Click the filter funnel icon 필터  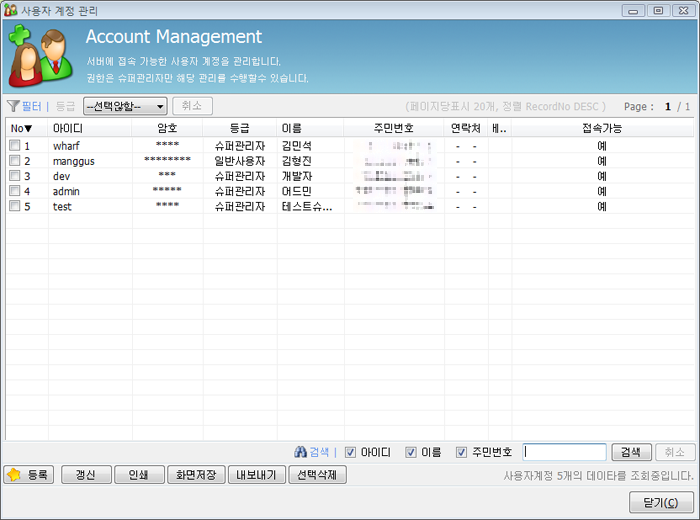13,106
